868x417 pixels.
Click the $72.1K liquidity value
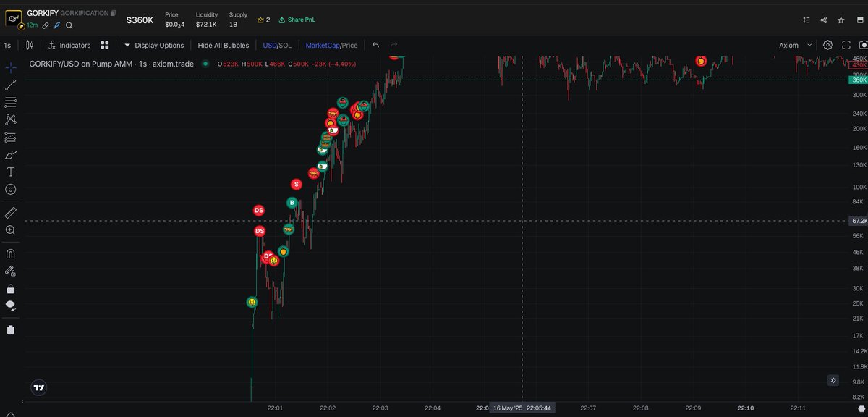[206, 25]
